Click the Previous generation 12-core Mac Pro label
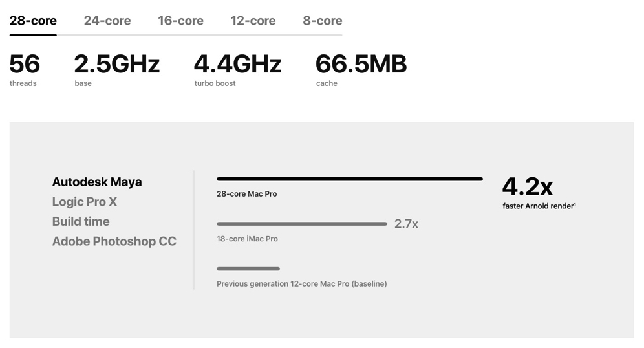 coord(302,284)
